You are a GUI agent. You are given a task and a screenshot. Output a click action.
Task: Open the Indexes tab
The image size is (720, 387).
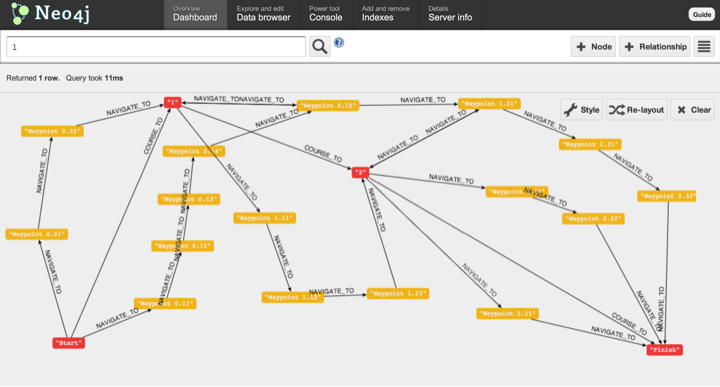tap(386, 14)
